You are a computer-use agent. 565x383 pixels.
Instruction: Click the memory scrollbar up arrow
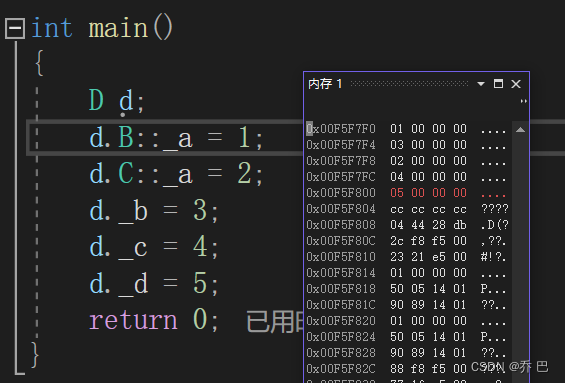(x=520, y=130)
